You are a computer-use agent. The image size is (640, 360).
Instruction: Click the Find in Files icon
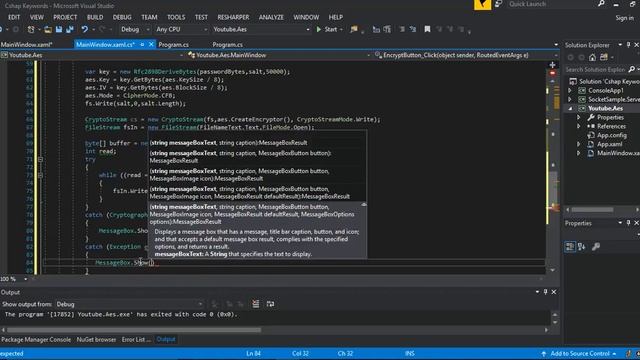coord(354,29)
